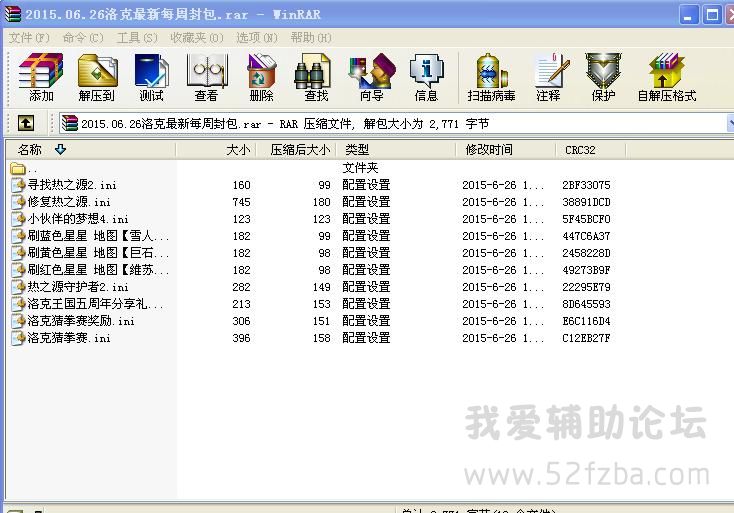
Task: Click packed size value 153
Action: point(322,304)
